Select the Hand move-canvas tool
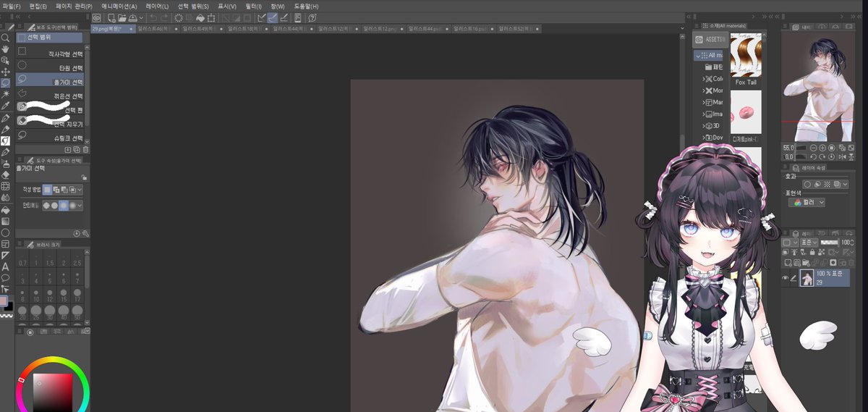The width and height of the screenshot is (868, 412). (5, 49)
